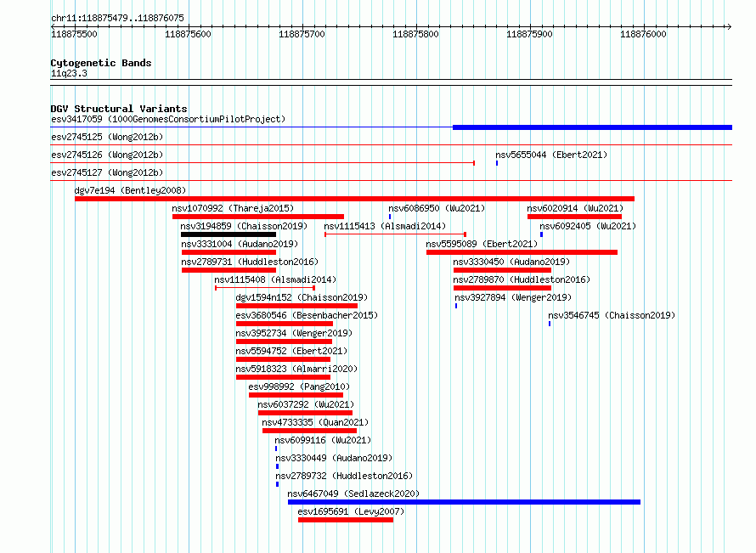Image resolution: width=756 pixels, height=553 pixels.
Task: Click the chr11:118875479..118876075 region label
Action: point(117,18)
